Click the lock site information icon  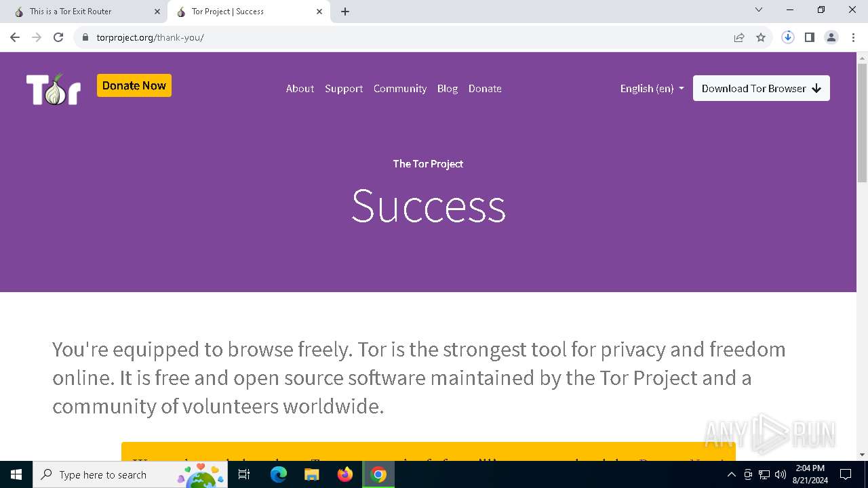85,37
